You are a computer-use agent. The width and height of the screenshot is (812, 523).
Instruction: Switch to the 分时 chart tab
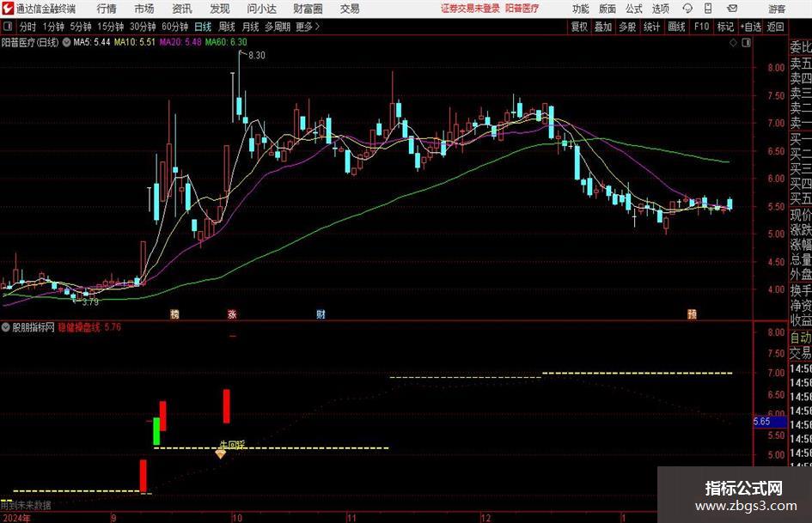tap(28, 27)
